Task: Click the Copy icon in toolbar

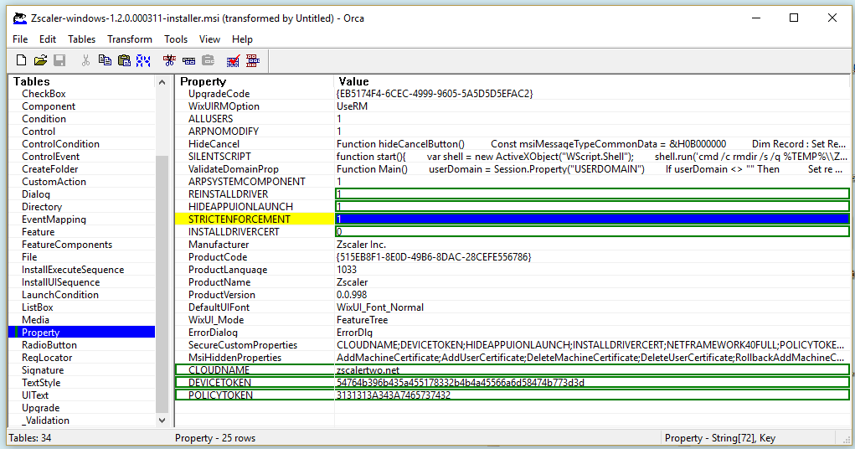Action: tap(104, 61)
